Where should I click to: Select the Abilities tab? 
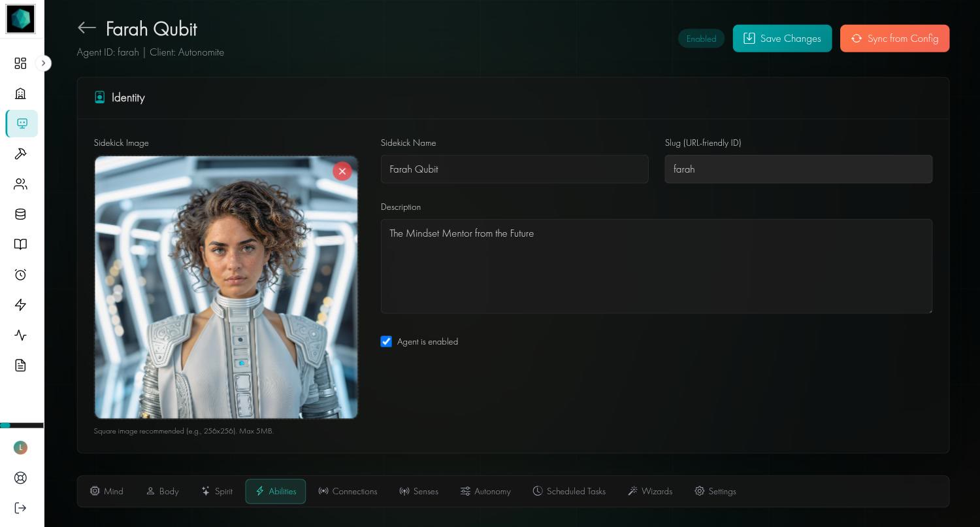pyautogui.click(x=276, y=491)
